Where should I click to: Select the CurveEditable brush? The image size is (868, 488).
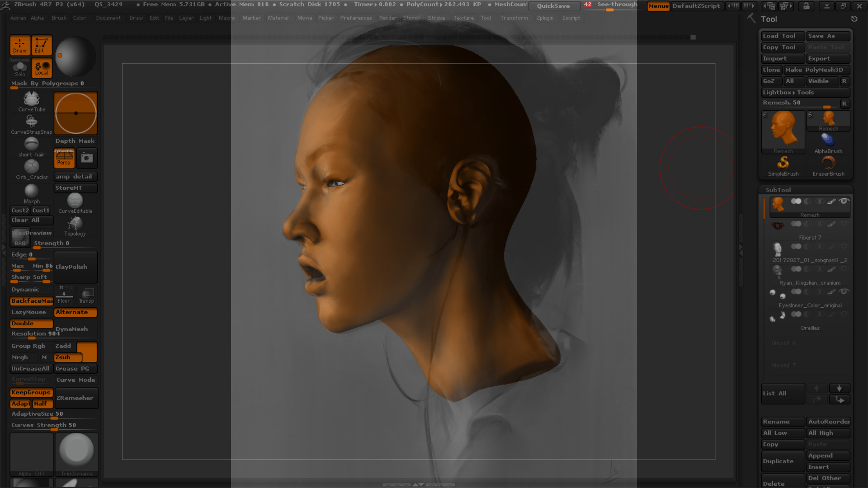(x=75, y=203)
